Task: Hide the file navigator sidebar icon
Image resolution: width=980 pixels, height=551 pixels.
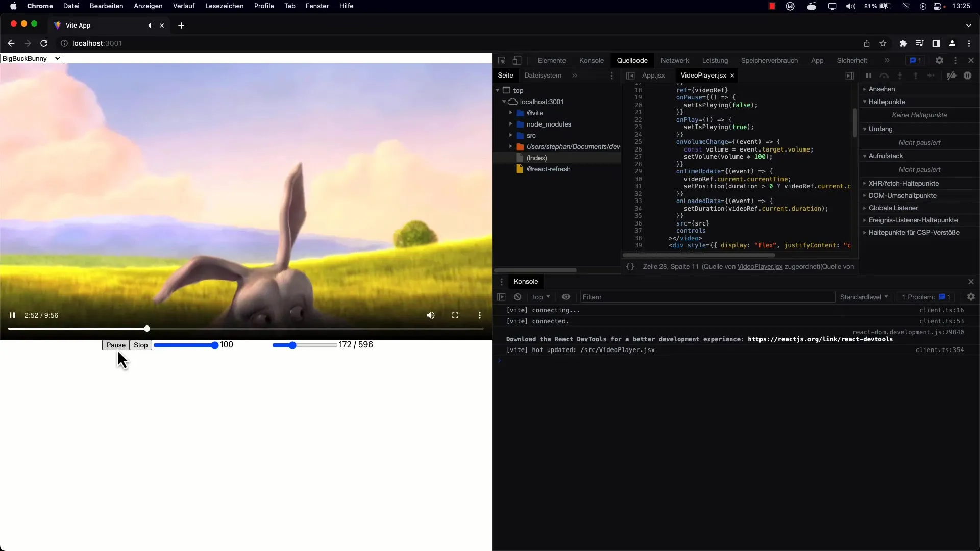Action: pyautogui.click(x=630, y=76)
